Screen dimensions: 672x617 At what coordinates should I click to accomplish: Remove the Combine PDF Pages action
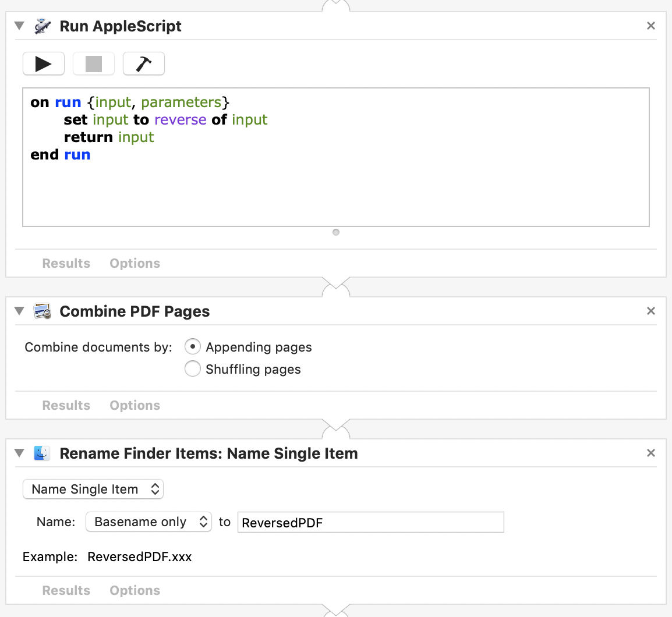(651, 311)
